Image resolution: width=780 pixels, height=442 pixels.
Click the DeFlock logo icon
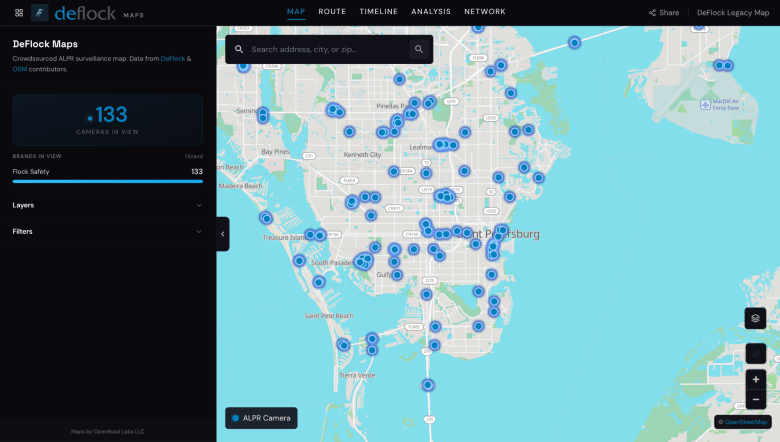click(x=39, y=13)
